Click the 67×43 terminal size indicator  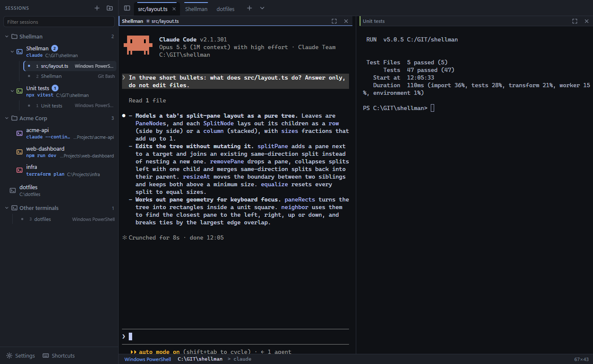coord(582,359)
